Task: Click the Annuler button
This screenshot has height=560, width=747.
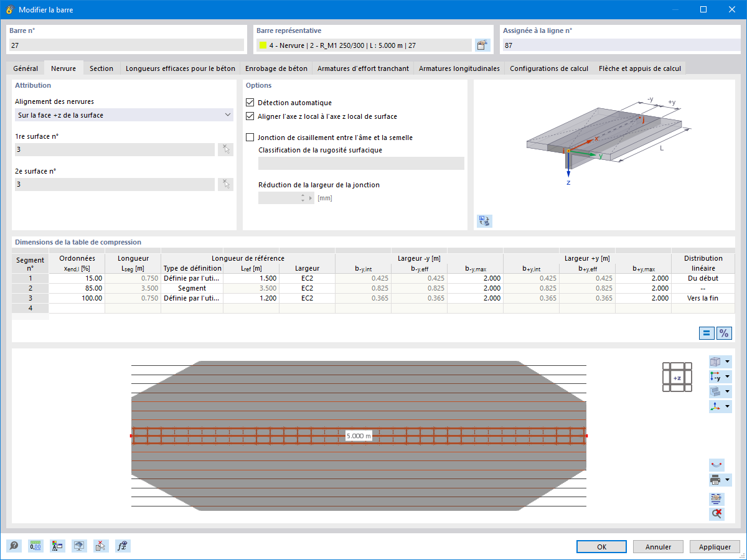Action: tap(658, 547)
